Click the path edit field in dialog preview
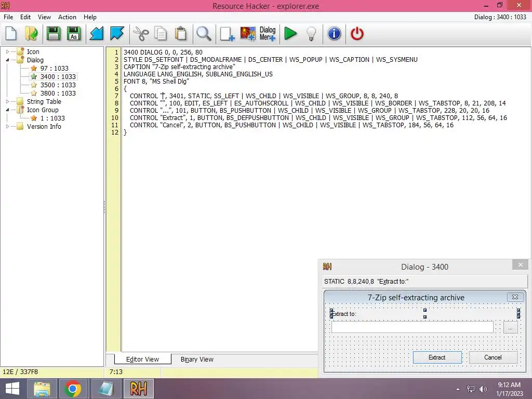Screen dimensions: 532x399 click(412, 327)
